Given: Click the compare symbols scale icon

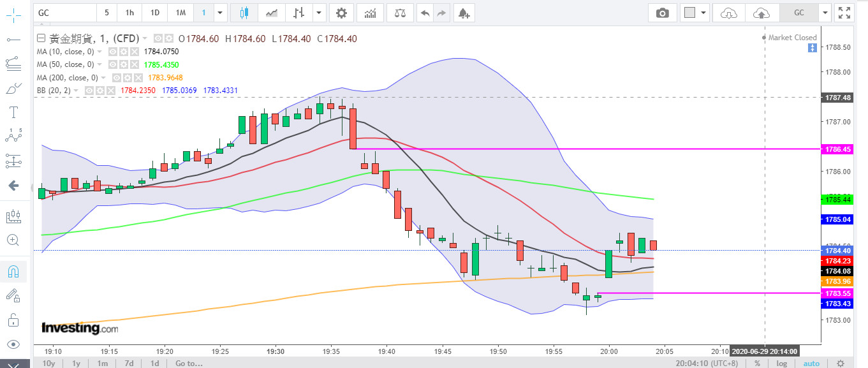Looking at the screenshot, I should point(400,13).
